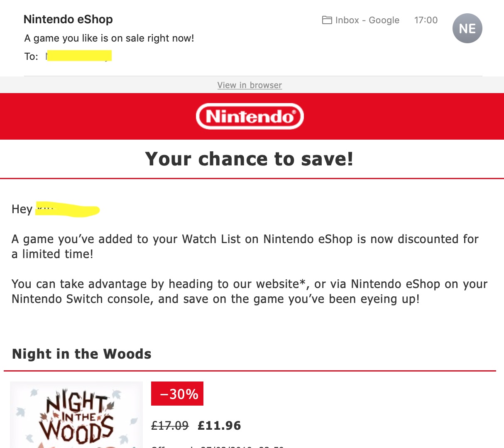Viewport: 504px width, 448px height.
Task: Click the partially visible offer ends line
Action: coord(218,446)
